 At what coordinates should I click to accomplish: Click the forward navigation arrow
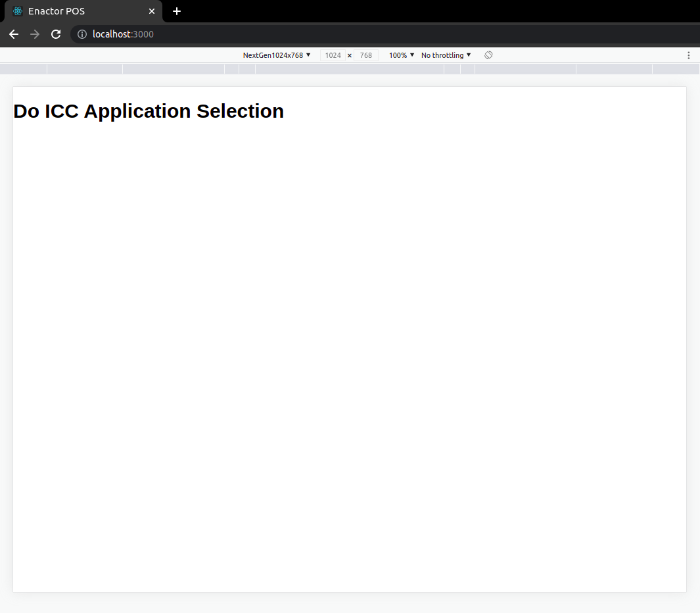[35, 34]
